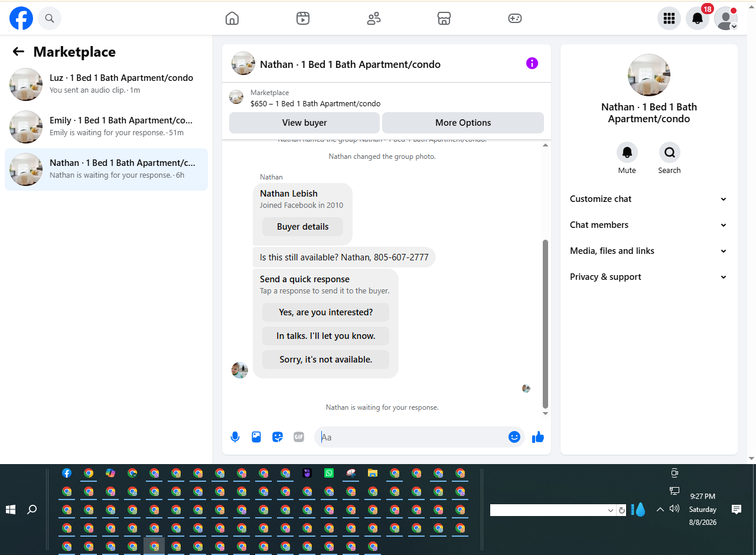Open the clock showing 9:27 PM Saturday

click(x=703, y=510)
